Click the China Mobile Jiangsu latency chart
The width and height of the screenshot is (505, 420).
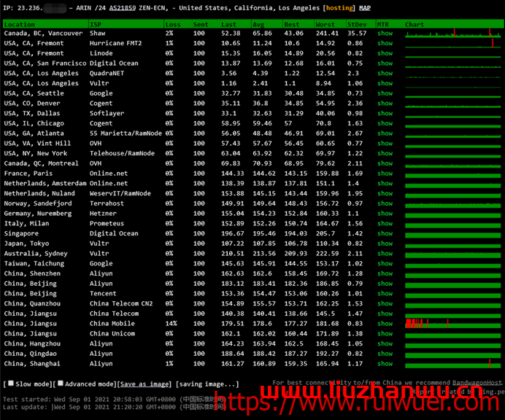[452, 324]
